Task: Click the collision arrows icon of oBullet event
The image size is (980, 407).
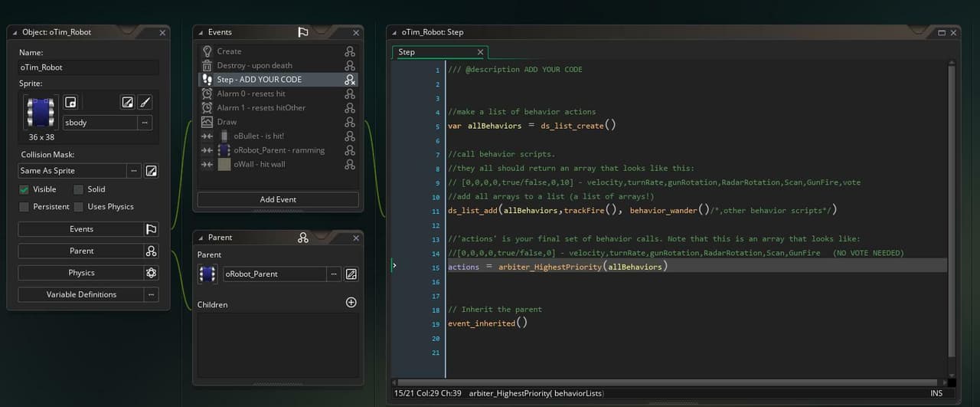Action: coord(207,136)
